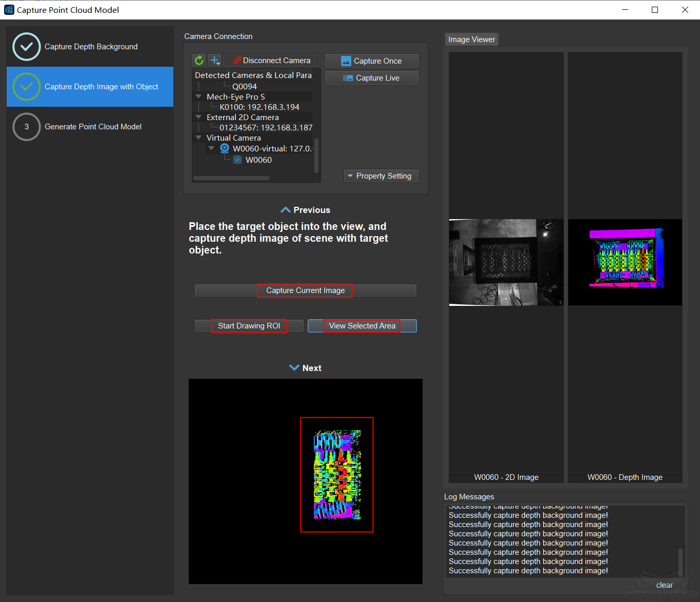
Task: Select the W0060-virtual webcam icon
Action: click(x=225, y=148)
